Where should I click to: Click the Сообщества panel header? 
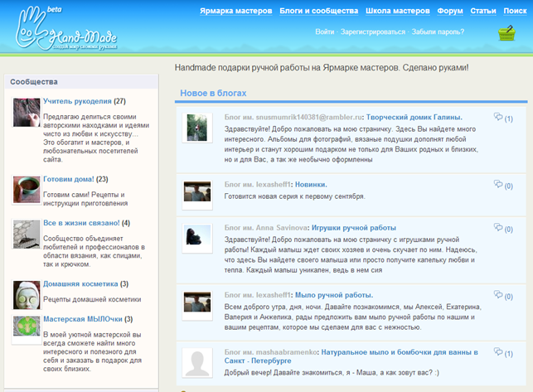pyautogui.click(x=81, y=81)
